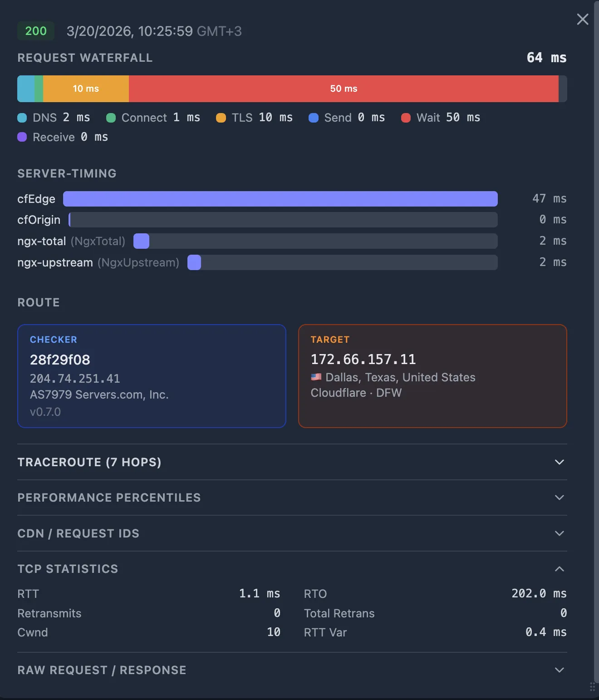Close the request details dialog
This screenshot has height=700, width=599.
click(x=582, y=20)
